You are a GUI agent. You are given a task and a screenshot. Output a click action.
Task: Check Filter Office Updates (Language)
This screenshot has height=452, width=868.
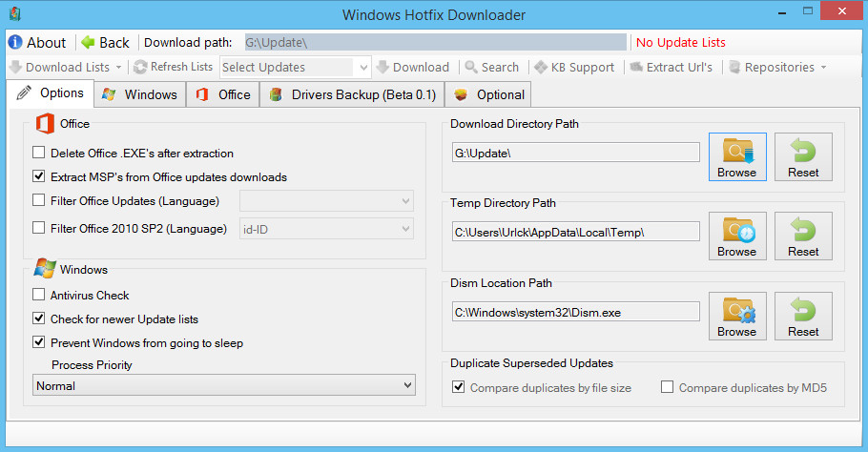tap(39, 199)
